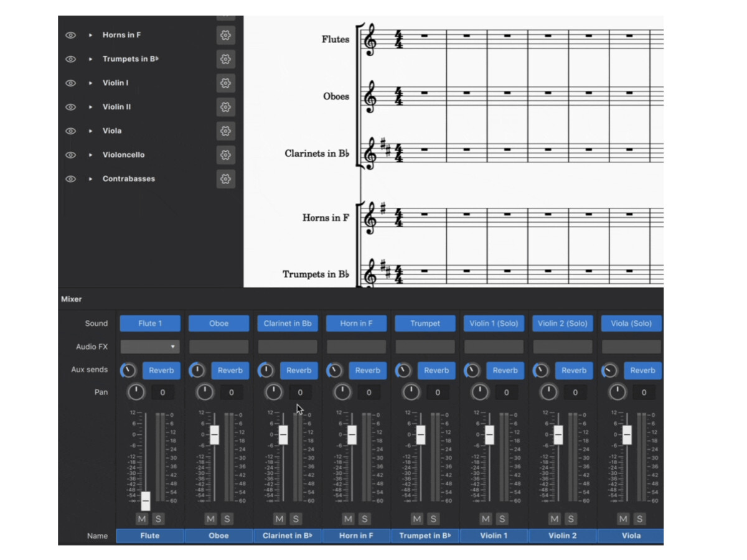Click the Violin 1 reverb send knob

tap(472, 371)
